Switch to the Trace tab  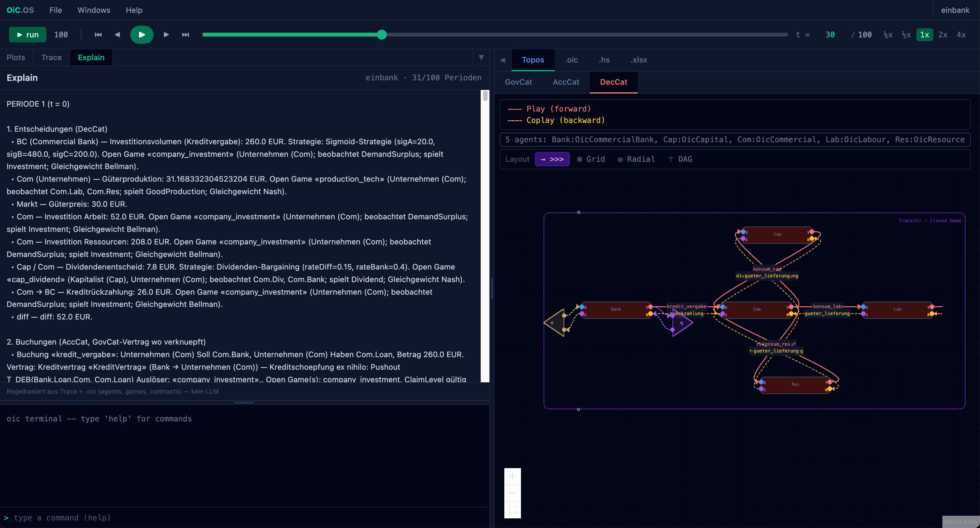[51, 58]
